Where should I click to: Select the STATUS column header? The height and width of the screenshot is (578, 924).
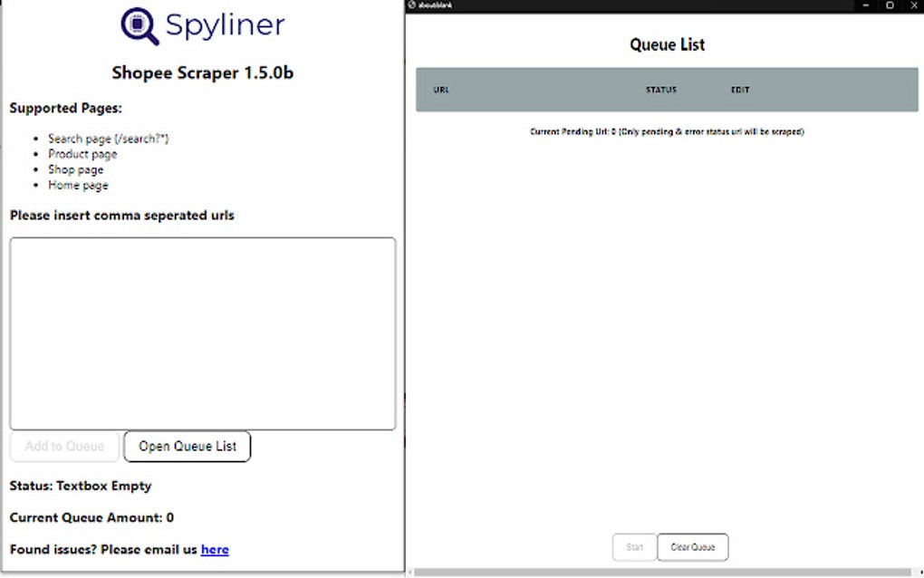[660, 90]
